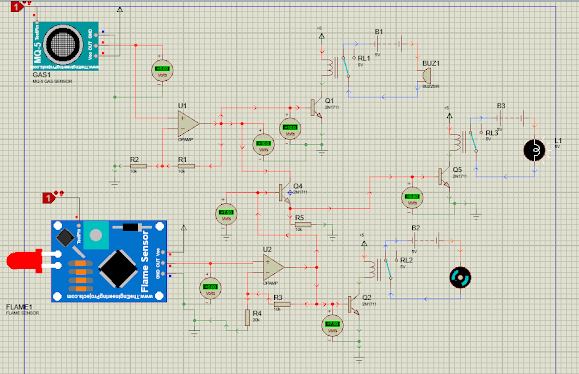This screenshot has width=579, height=374.
Task: Click voltmeter beside the MQ-5 sensor output
Action: pyautogui.click(x=162, y=70)
